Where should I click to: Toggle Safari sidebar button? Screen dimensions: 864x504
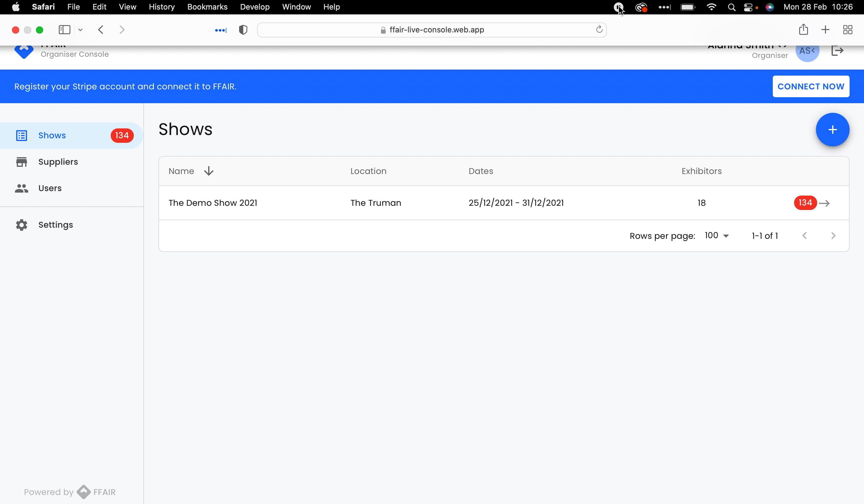(64, 30)
